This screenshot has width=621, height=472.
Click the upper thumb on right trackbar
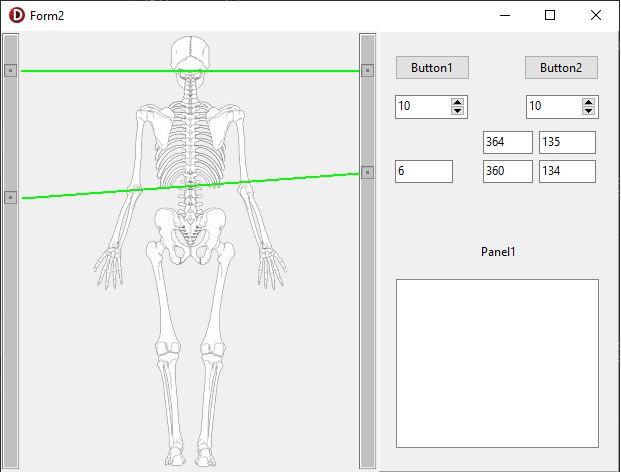(x=368, y=70)
